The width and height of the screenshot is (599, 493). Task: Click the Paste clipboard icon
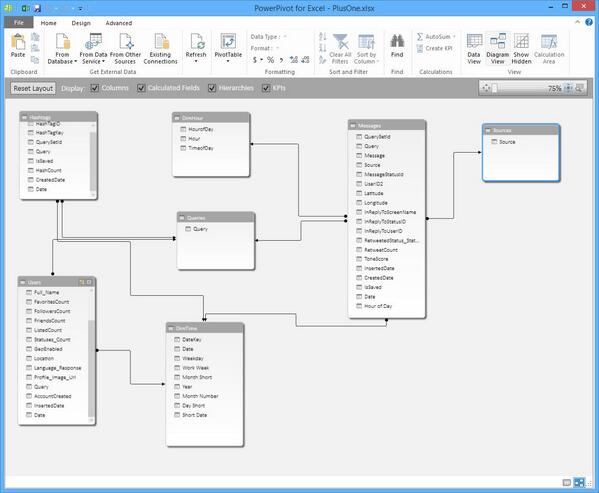pos(18,42)
